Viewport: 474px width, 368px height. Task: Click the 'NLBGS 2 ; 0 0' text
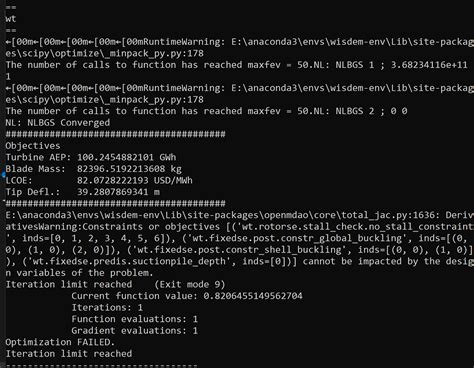371,111
